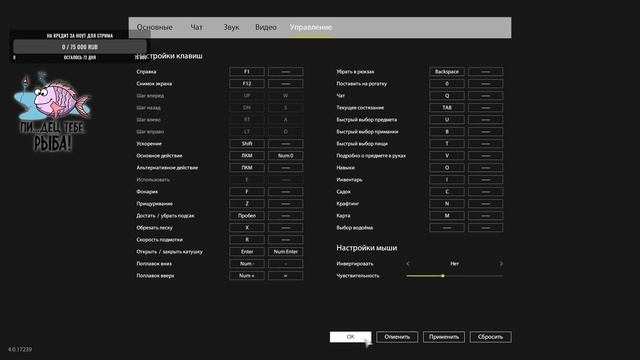Screen dimensions: 640x360
Task: Click the C key binding for Садок
Action: tap(447, 191)
